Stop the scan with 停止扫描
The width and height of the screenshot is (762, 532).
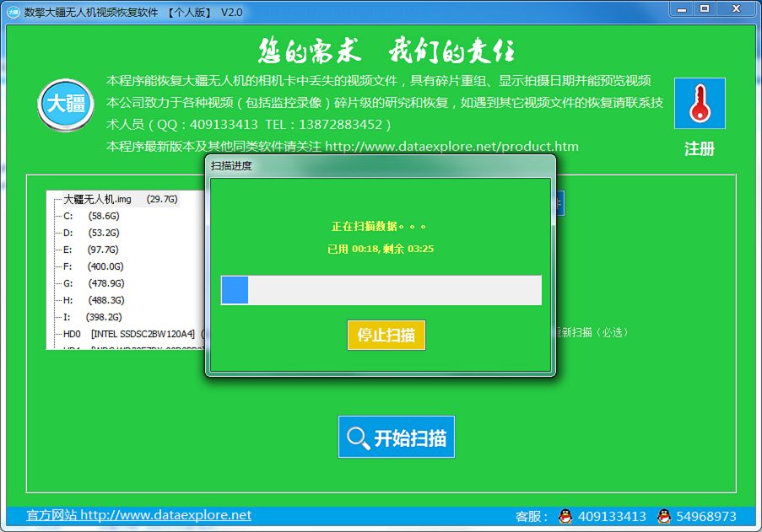pyautogui.click(x=386, y=335)
